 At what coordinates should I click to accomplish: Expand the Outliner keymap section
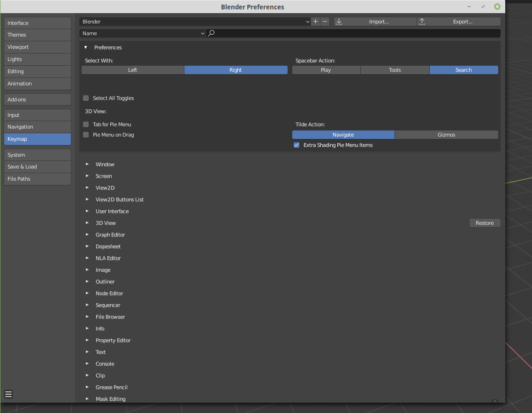tap(87, 282)
